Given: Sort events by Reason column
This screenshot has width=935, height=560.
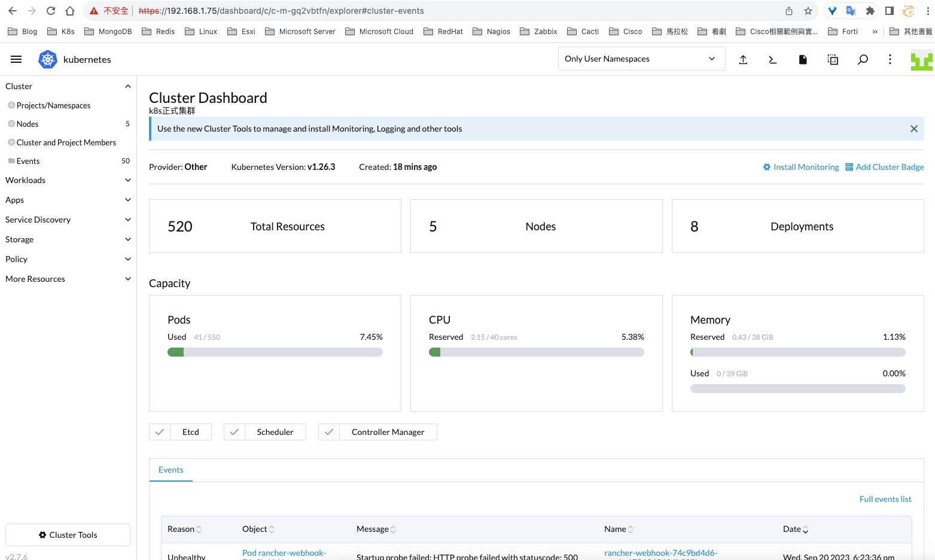Looking at the screenshot, I should pyautogui.click(x=184, y=529).
